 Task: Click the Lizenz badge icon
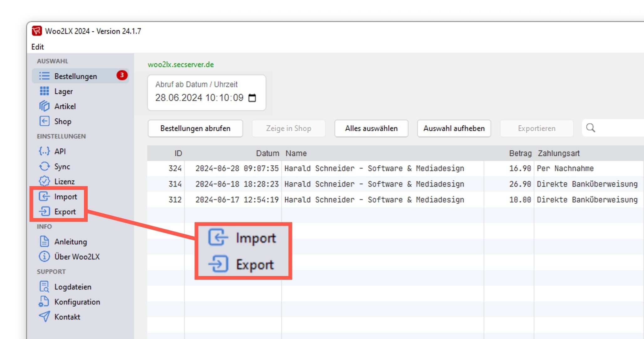(x=44, y=181)
